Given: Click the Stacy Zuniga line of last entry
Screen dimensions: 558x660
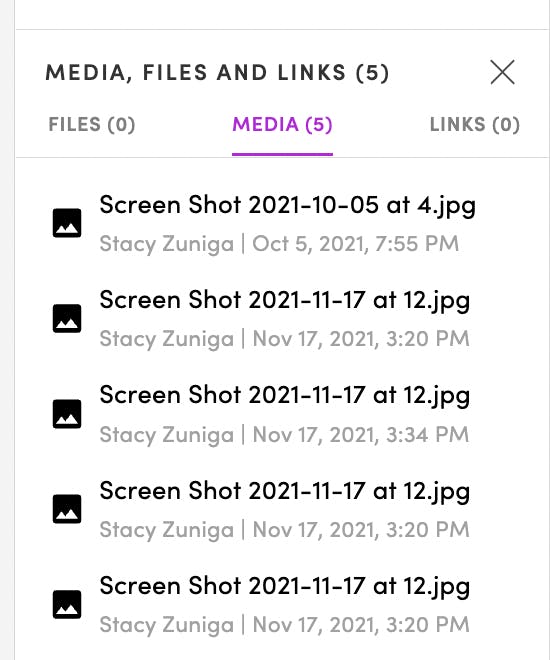Looking at the screenshot, I should click(x=284, y=625).
